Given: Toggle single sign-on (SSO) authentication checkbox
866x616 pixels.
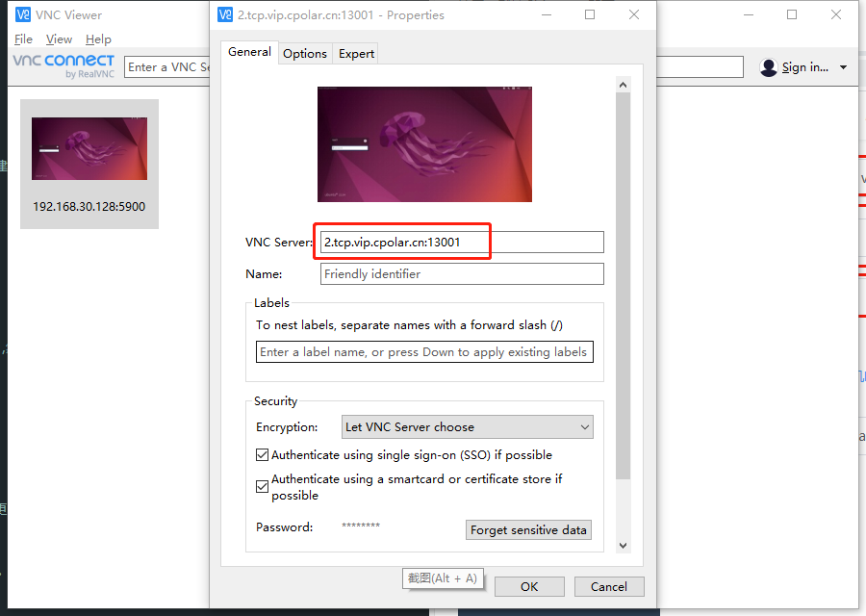Looking at the screenshot, I should (x=263, y=455).
